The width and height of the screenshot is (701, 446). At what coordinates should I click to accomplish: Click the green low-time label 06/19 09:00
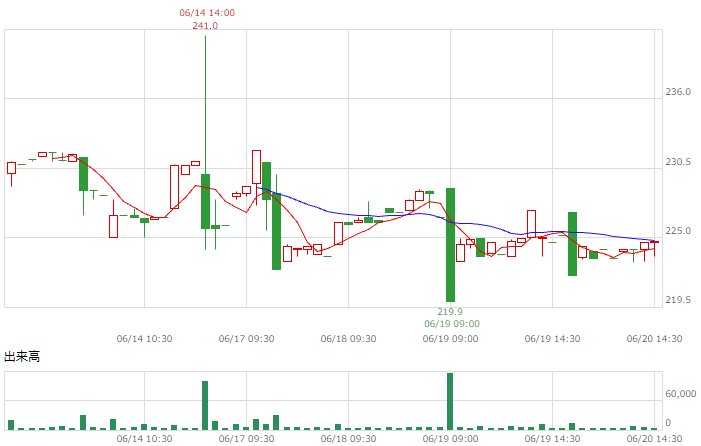click(x=452, y=324)
